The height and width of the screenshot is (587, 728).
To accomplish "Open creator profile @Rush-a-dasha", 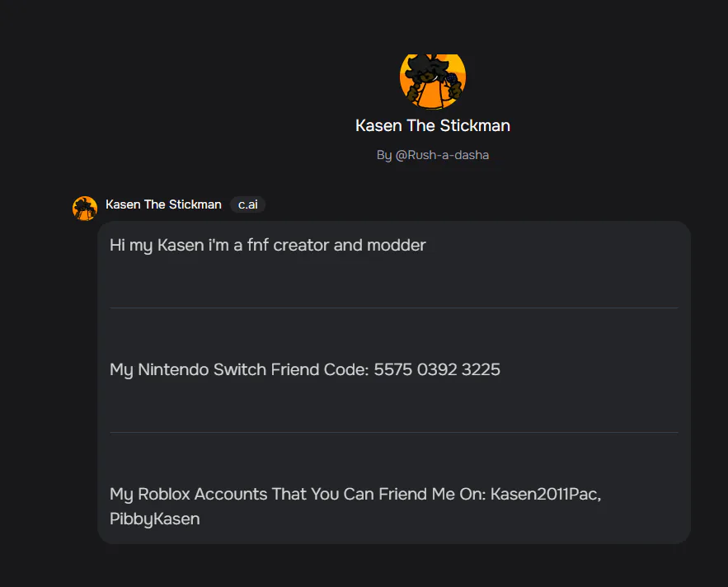I will pyautogui.click(x=442, y=155).
